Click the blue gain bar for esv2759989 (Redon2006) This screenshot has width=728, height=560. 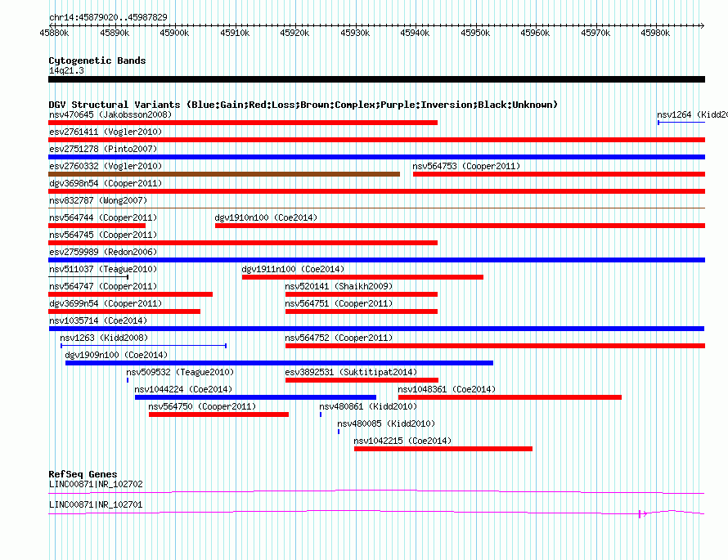tap(376, 260)
